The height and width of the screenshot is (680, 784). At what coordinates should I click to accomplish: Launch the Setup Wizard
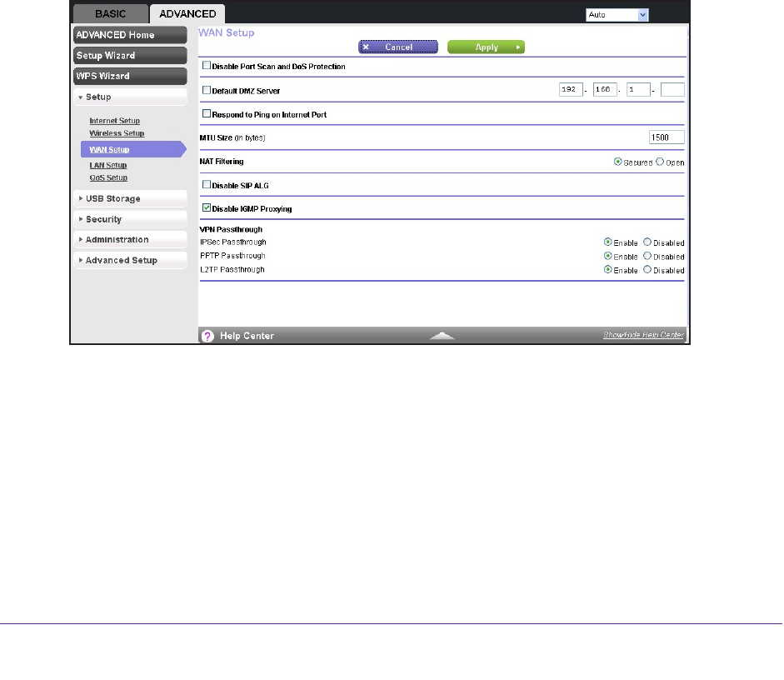pos(130,56)
